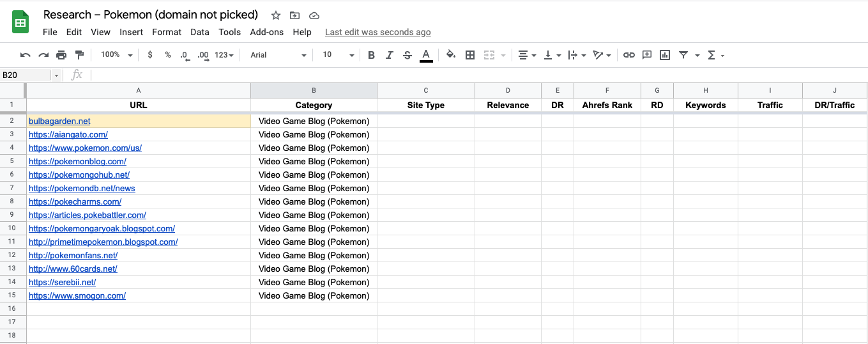Activate the paint format tool
Viewport: 868px width, 344px height.
click(79, 55)
